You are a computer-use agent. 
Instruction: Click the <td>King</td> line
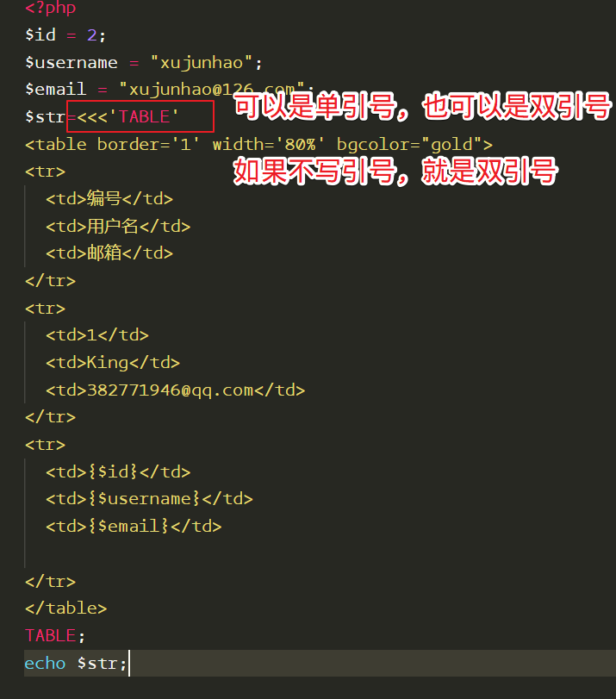pyautogui.click(x=113, y=362)
